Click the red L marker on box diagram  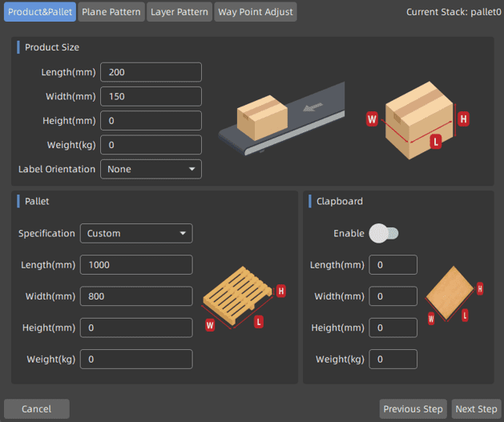tap(436, 142)
